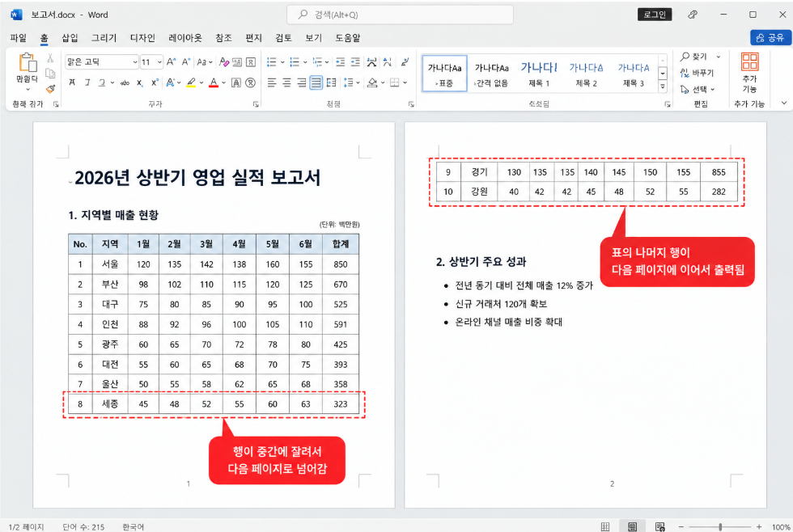Open font color dropdown arrow
The height and width of the screenshot is (532, 793).
[x=224, y=82]
